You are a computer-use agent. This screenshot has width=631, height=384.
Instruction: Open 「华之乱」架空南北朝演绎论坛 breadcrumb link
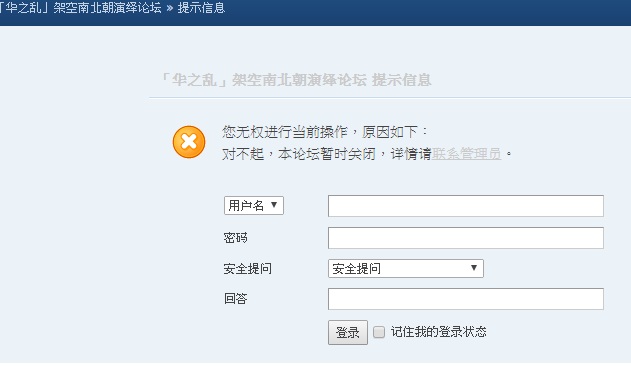coord(80,7)
